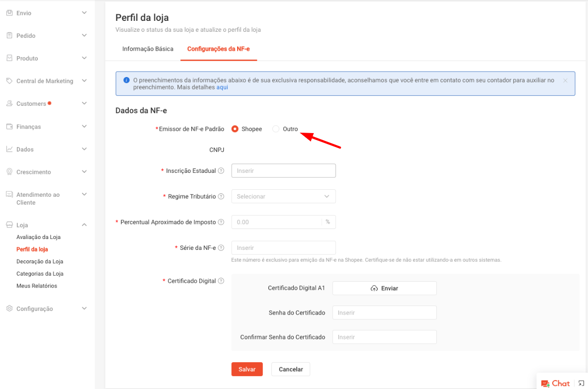Select the Outro emissor radio option
The image size is (588, 389).
coord(276,129)
